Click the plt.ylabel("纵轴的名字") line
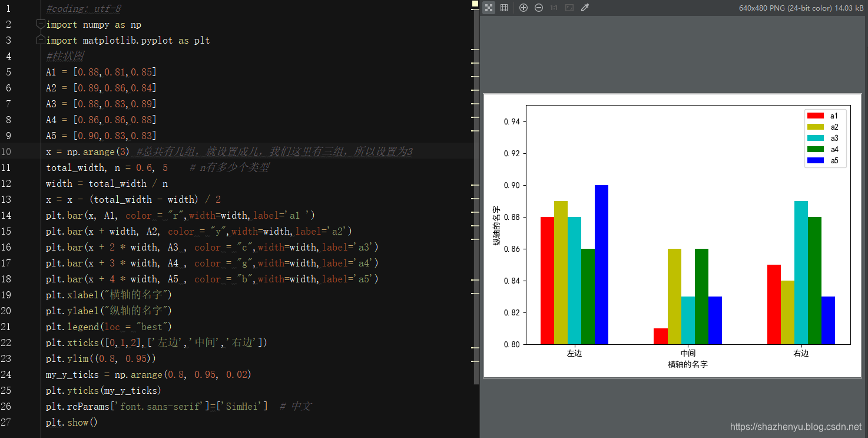Viewport: 868px width, 438px height. coord(109,311)
